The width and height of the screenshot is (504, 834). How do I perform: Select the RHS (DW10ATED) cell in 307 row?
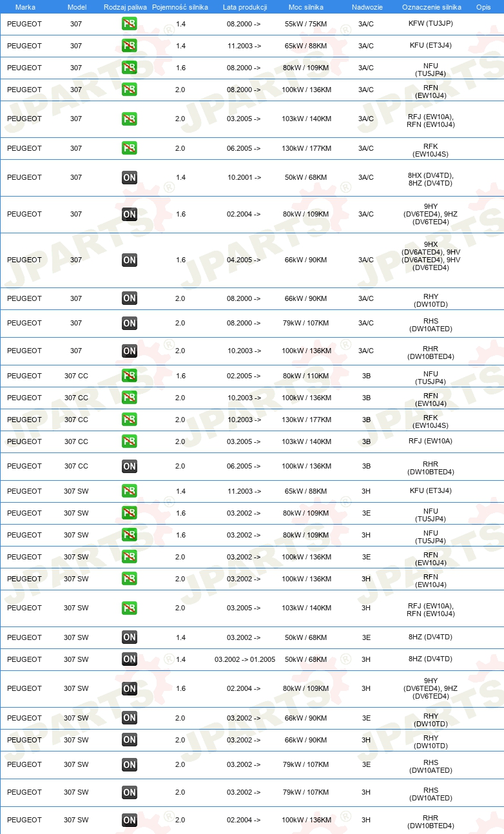(x=431, y=324)
